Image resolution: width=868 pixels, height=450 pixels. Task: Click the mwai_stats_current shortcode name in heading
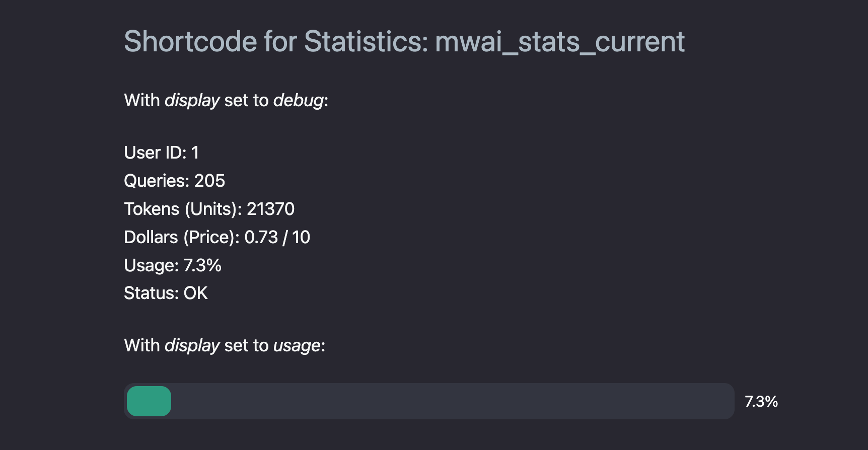560,41
